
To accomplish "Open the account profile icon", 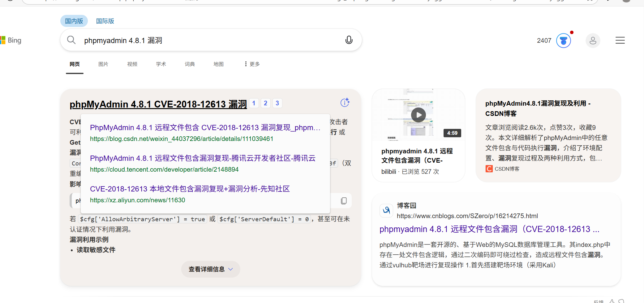I will click(x=593, y=41).
